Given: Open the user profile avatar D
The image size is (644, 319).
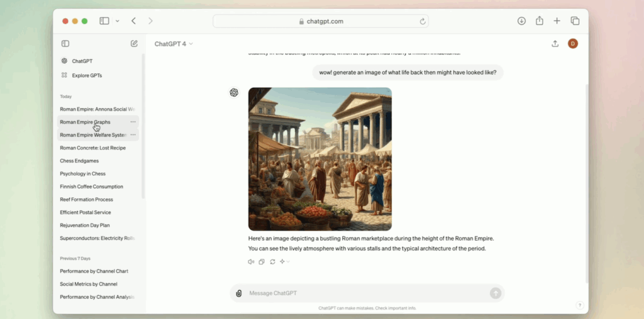Looking at the screenshot, I should click(573, 43).
